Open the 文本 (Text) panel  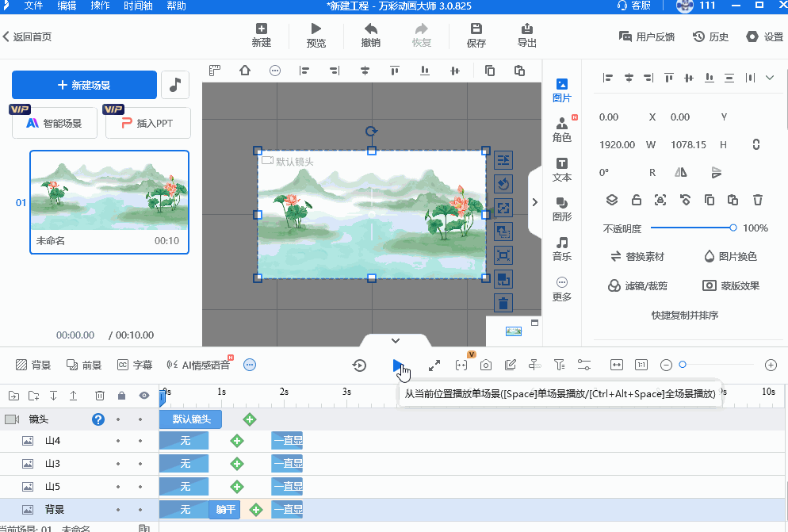click(561, 169)
